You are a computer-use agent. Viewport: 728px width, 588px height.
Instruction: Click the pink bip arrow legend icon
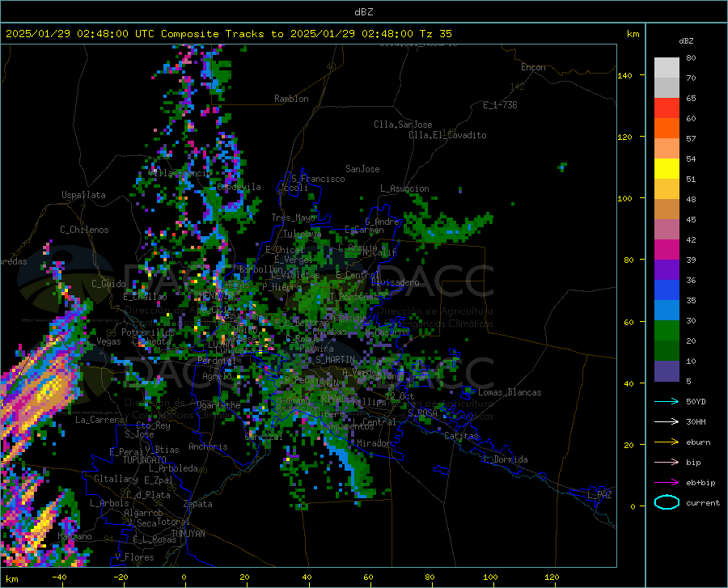pyautogui.click(x=667, y=463)
